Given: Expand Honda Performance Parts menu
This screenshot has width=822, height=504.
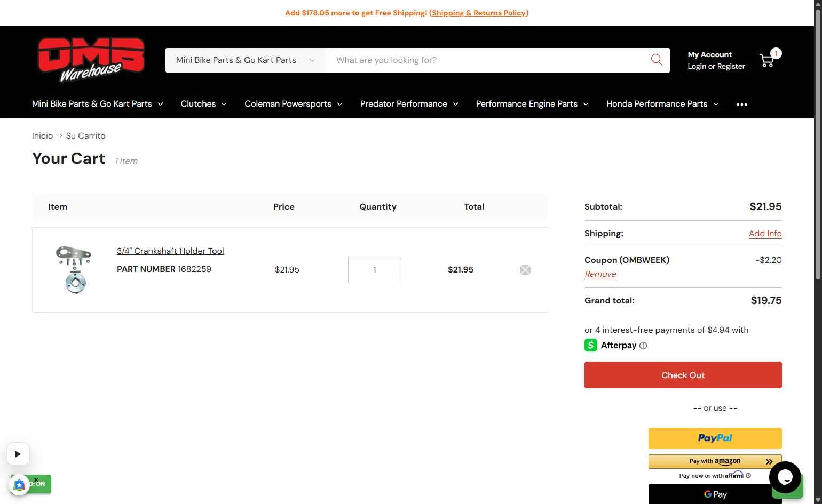Looking at the screenshot, I should pos(662,104).
